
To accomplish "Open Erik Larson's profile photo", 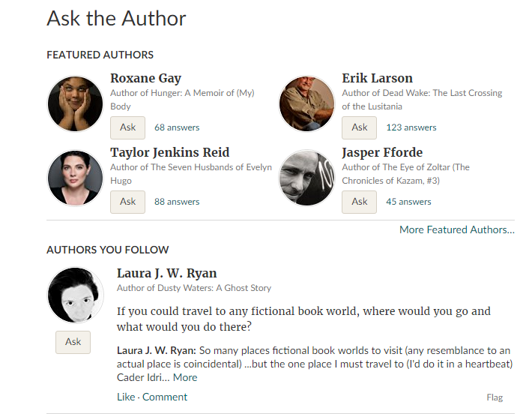I will coord(306,103).
